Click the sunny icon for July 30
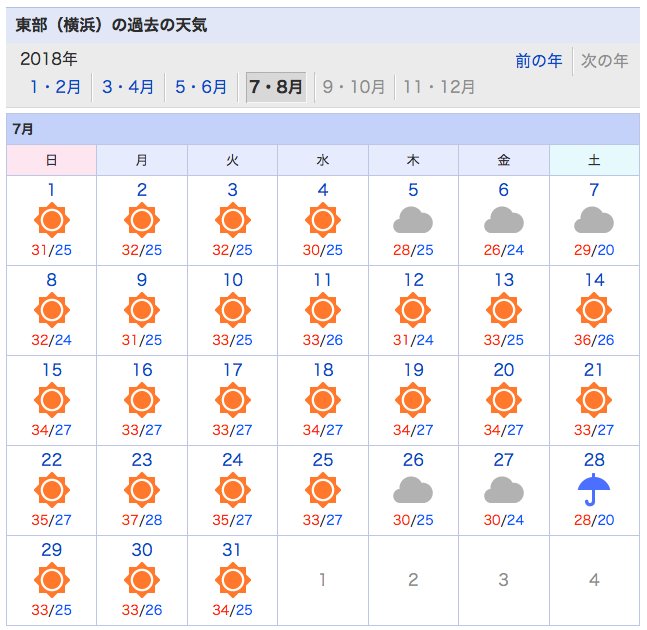The height and width of the screenshot is (630, 647). coord(142,580)
